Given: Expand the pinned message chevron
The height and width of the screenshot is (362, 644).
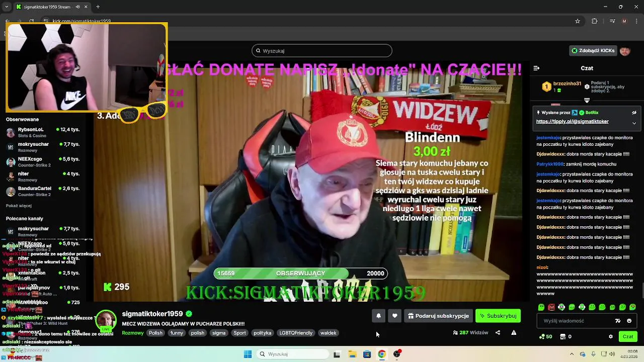Looking at the screenshot, I should (634, 123).
